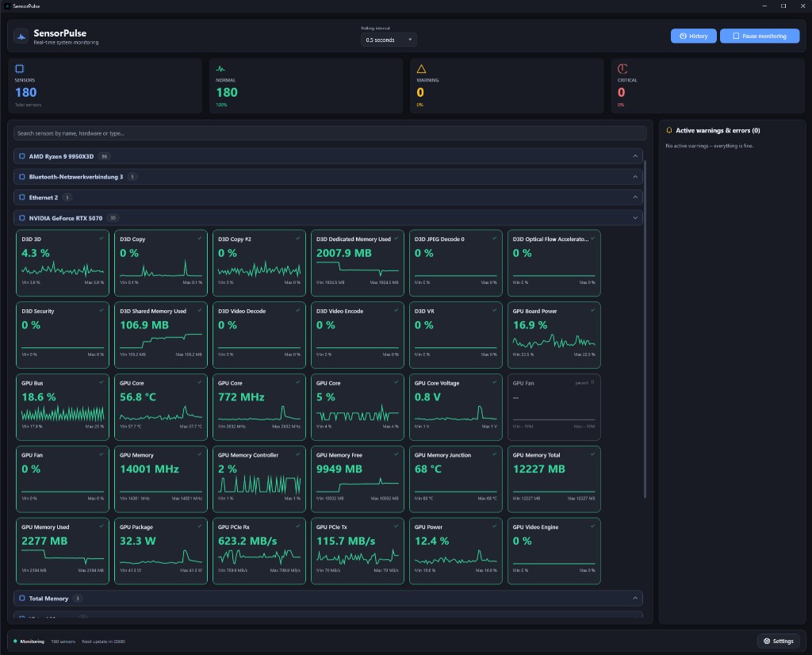Click the checkmark icon on the D3D Security card
This screenshot has width=812, height=655.
(101, 310)
